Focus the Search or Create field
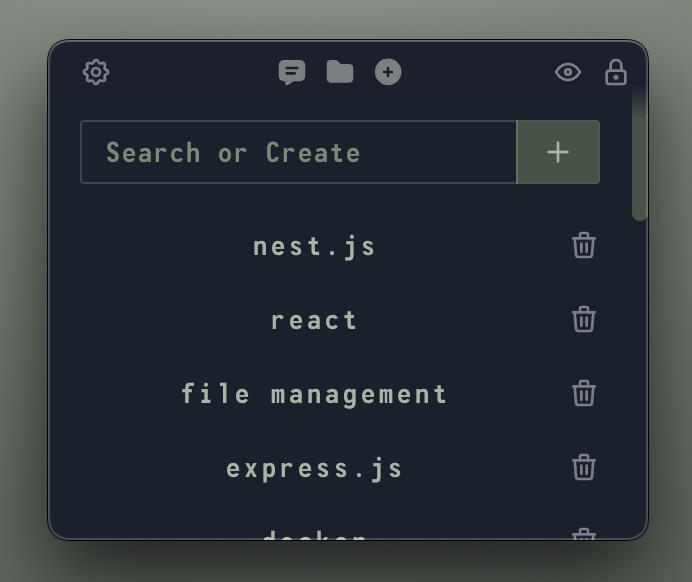This screenshot has width=692, height=582. [298, 152]
